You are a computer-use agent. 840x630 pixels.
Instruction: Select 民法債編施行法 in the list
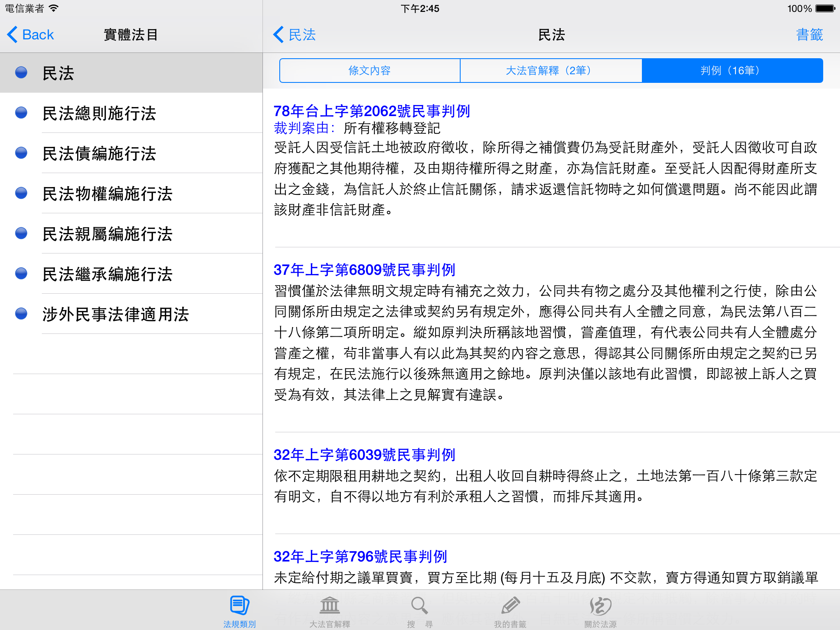pyautogui.click(x=99, y=153)
